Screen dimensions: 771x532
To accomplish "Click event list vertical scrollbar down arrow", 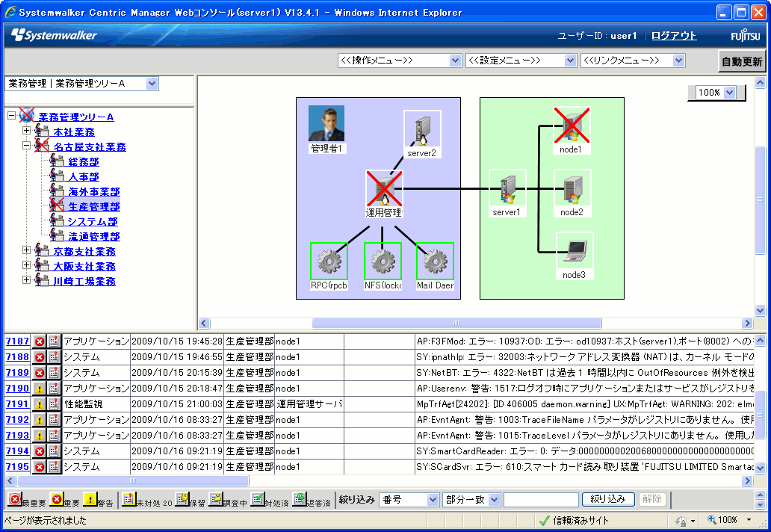I will (761, 468).
